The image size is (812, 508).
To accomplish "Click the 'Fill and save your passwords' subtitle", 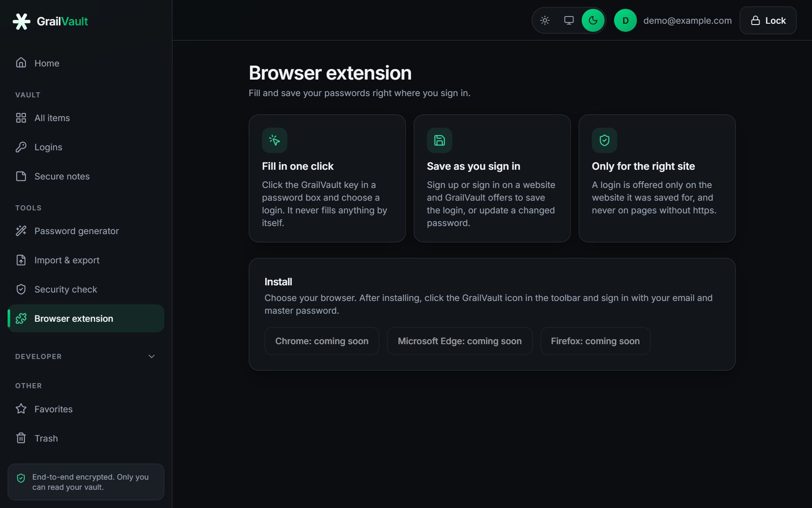I will pos(359,93).
